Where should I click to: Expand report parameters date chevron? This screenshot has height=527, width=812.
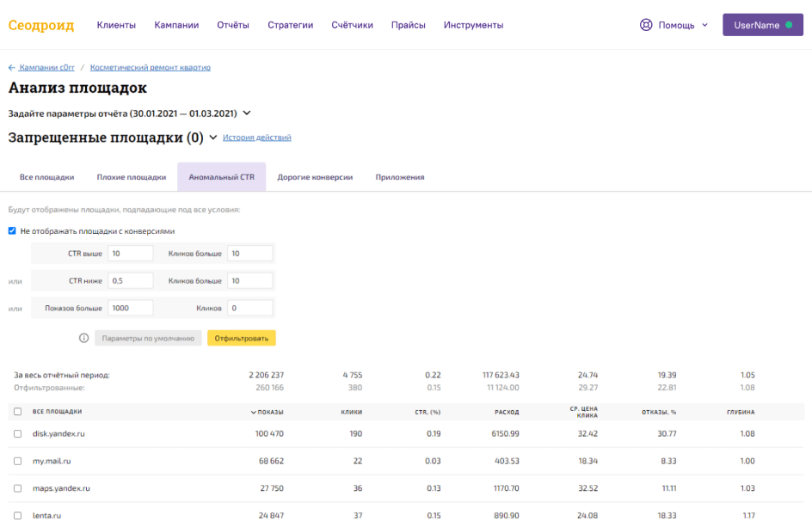tap(247, 113)
